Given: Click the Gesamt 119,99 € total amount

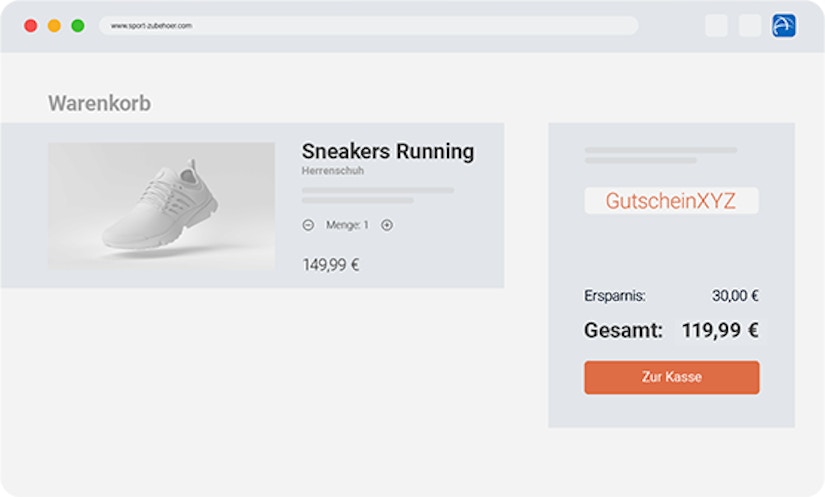Looking at the screenshot, I should pos(720,330).
